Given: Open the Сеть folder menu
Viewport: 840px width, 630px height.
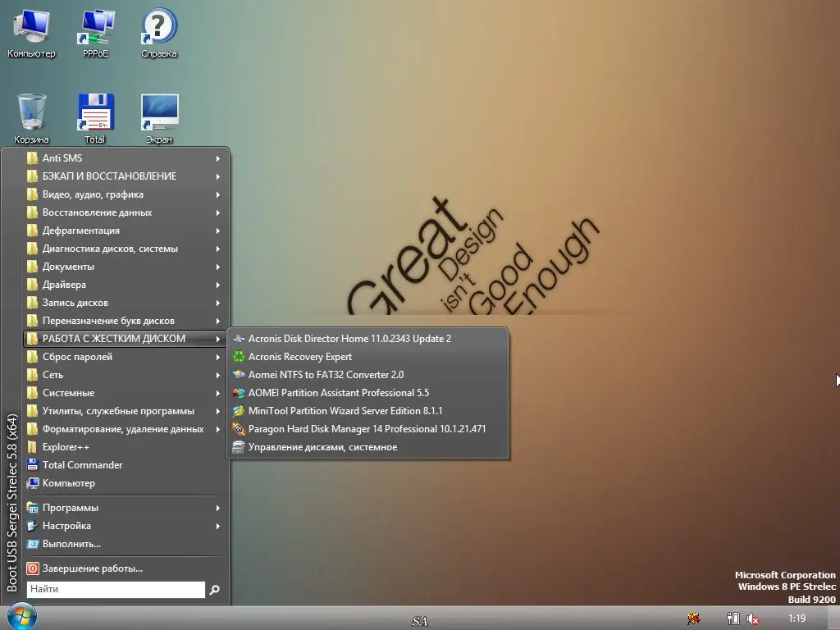Looking at the screenshot, I should tap(125, 375).
